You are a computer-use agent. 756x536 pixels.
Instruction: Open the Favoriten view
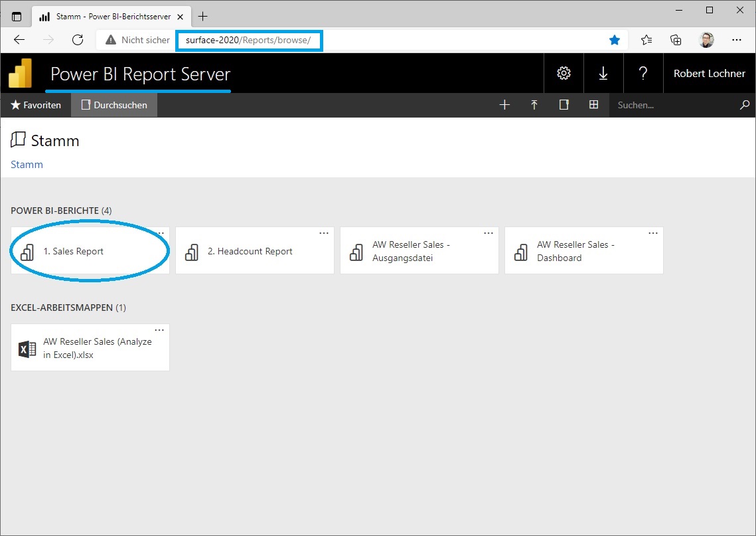click(35, 105)
